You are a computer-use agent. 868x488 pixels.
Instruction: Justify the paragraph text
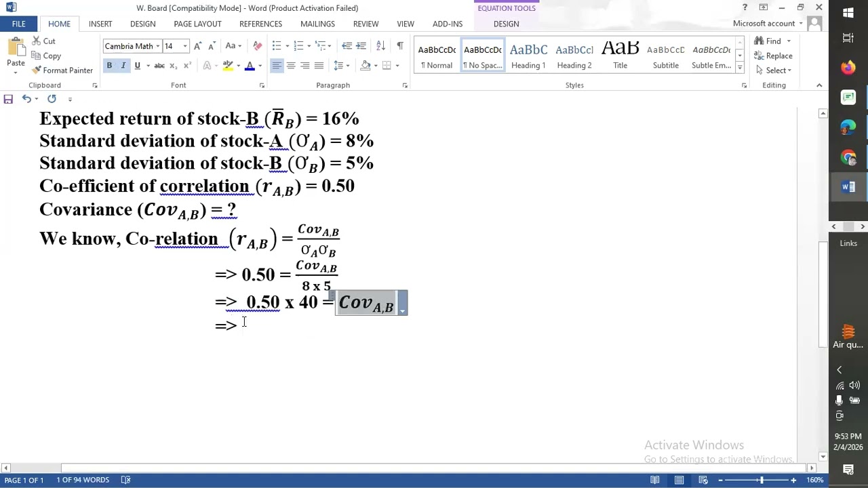pyautogui.click(x=319, y=66)
